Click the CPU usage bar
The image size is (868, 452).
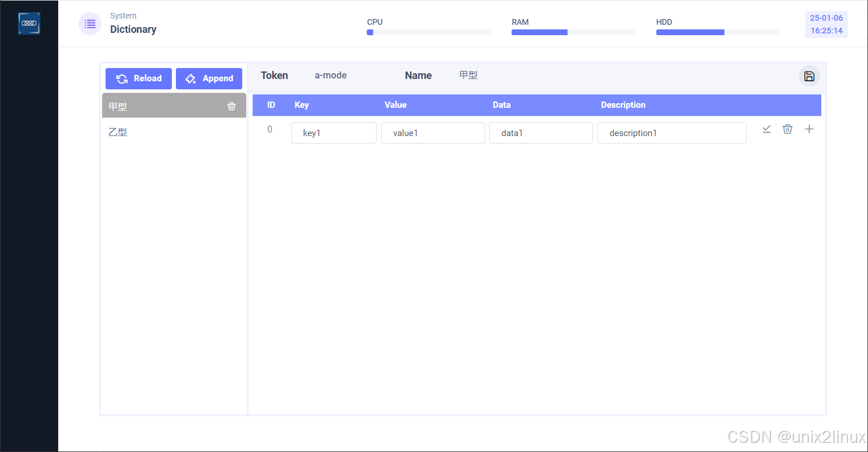[x=429, y=32]
